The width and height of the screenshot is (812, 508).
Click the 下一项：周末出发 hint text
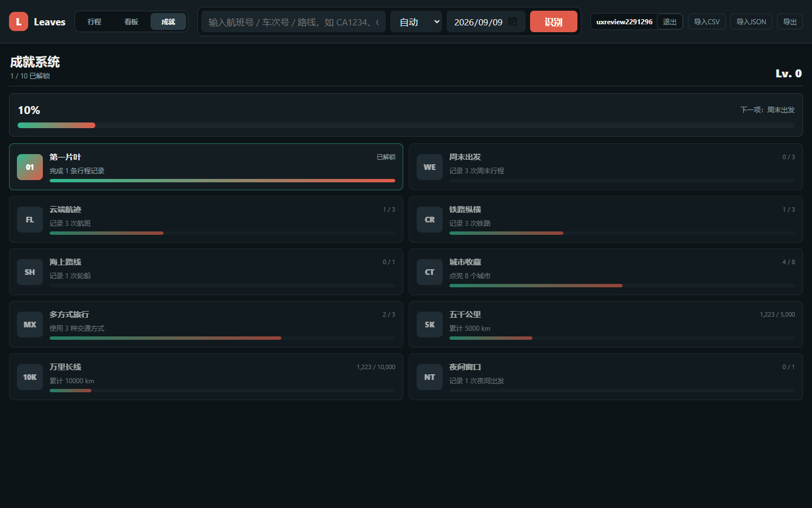click(767, 110)
